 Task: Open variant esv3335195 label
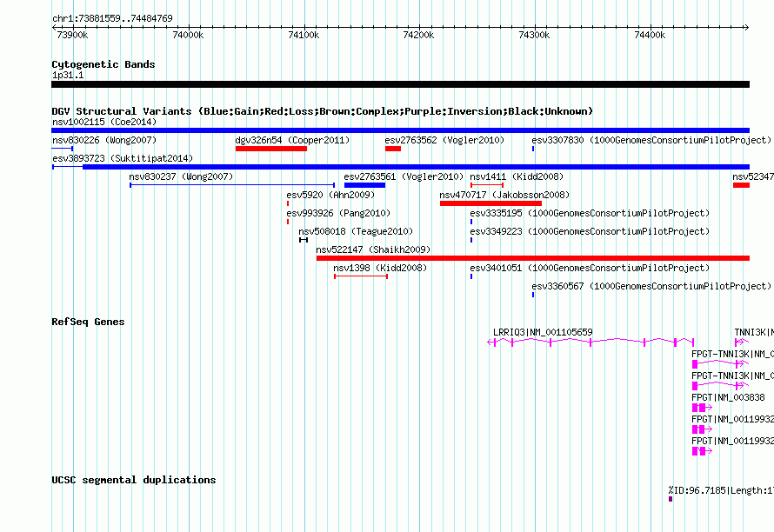pyautogui.click(x=590, y=213)
